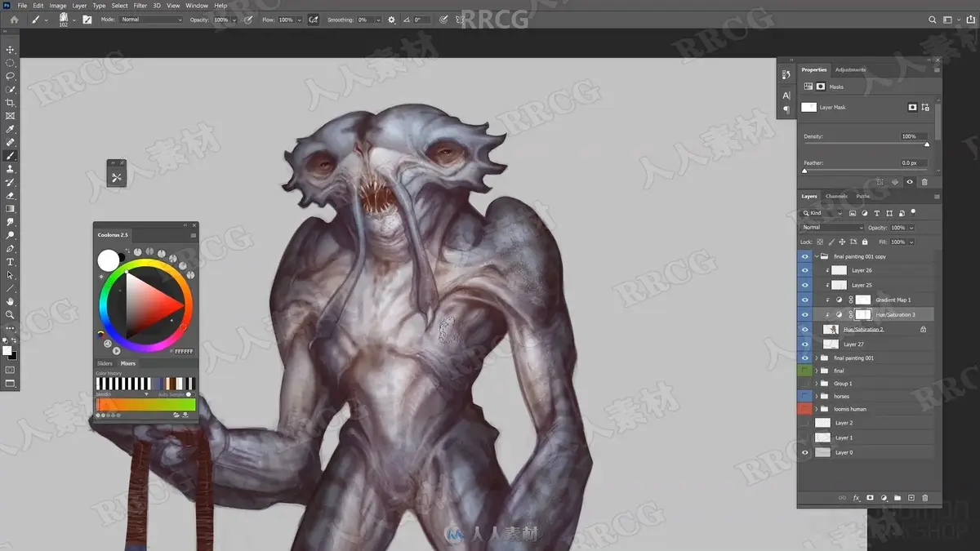Click the foreground color swatch in toolbar
This screenshot has width=980, height=551.
[7, 350]
